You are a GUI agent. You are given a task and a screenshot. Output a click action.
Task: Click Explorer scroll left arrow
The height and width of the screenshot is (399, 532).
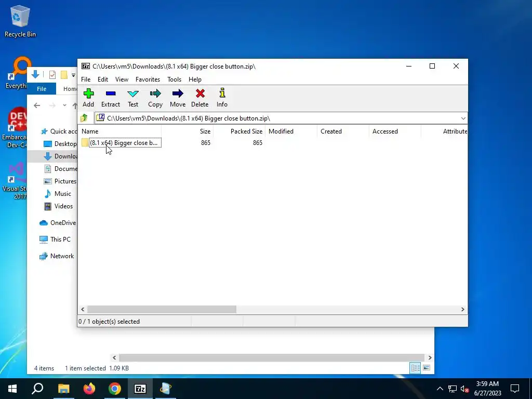coord(114,357)
